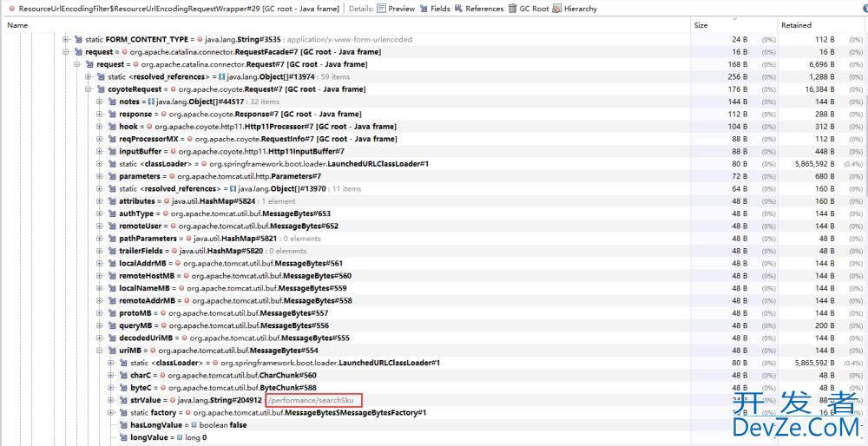
Task: Click field icon of longValue row
Action: click(123, 437)
